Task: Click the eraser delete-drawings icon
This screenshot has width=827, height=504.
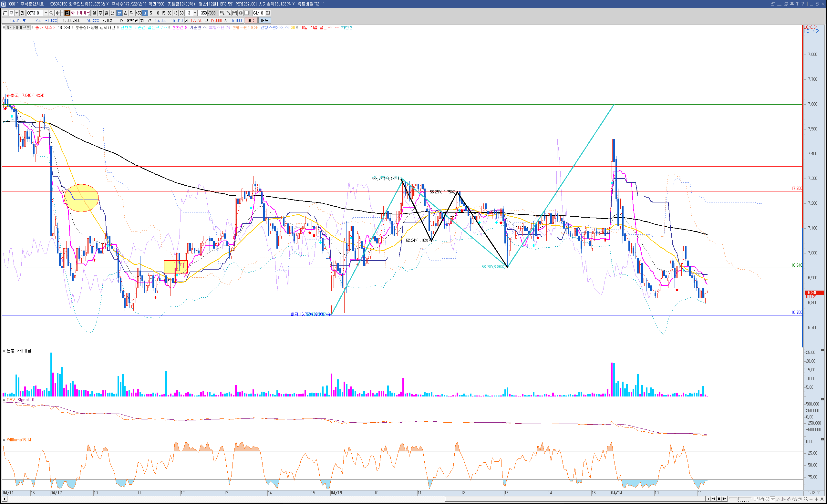Action: (794, 499)
